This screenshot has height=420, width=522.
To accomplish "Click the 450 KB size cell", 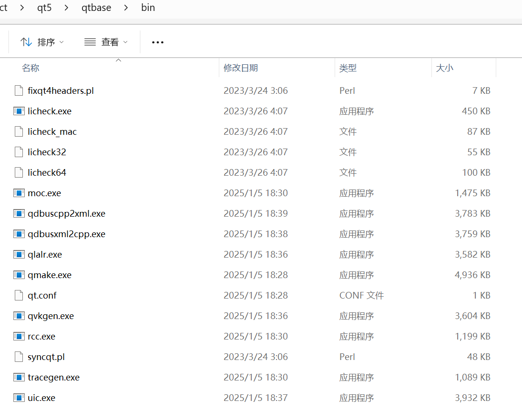I will [476, 111].
